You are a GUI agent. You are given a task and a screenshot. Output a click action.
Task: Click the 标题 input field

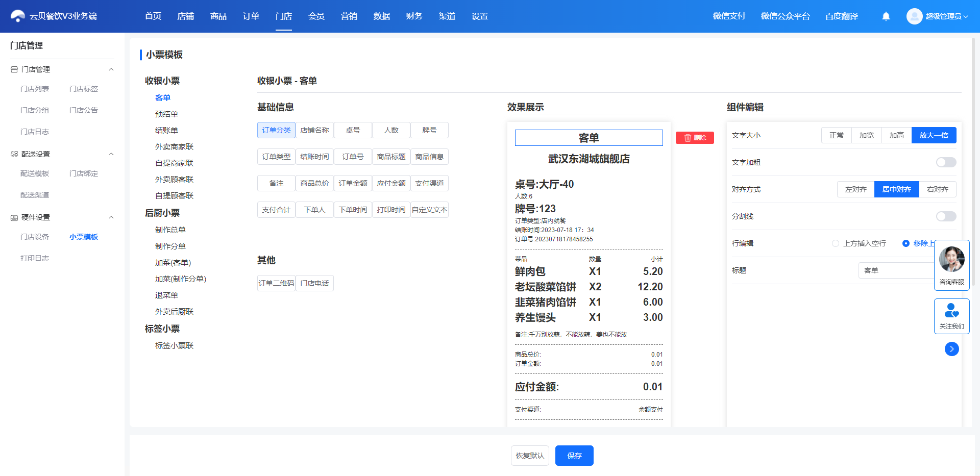[896, 270]
